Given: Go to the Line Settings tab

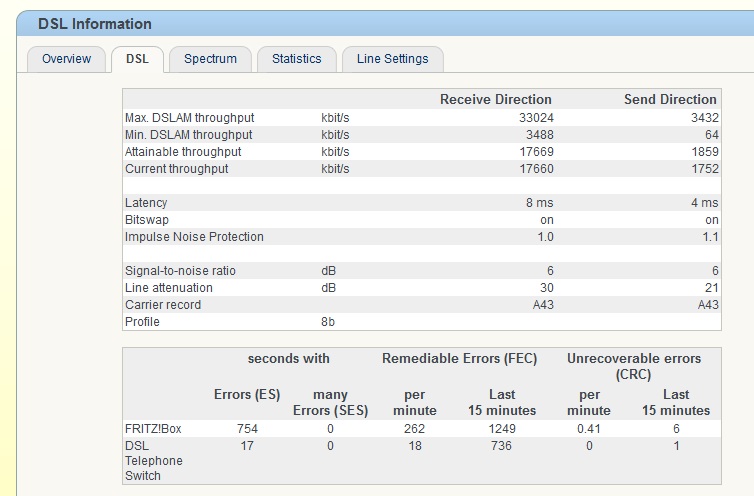Looking at the screenshot, I should click(392, 59).
